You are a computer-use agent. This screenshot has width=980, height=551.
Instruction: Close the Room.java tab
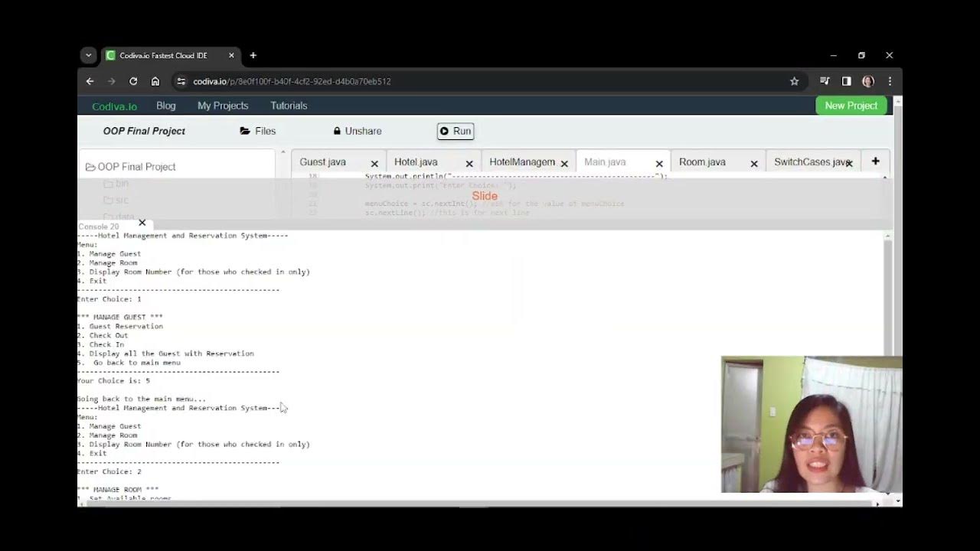coord(754,164)
